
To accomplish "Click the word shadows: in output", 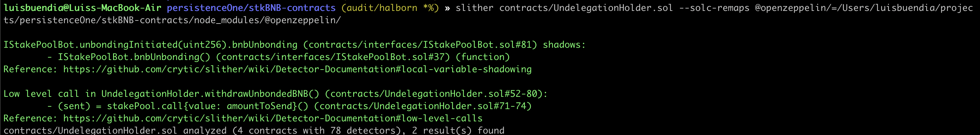I will click(564, 45).
